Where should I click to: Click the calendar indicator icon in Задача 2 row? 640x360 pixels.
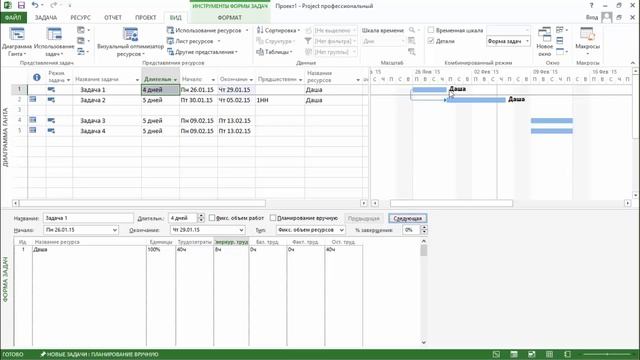click(33, 99)
